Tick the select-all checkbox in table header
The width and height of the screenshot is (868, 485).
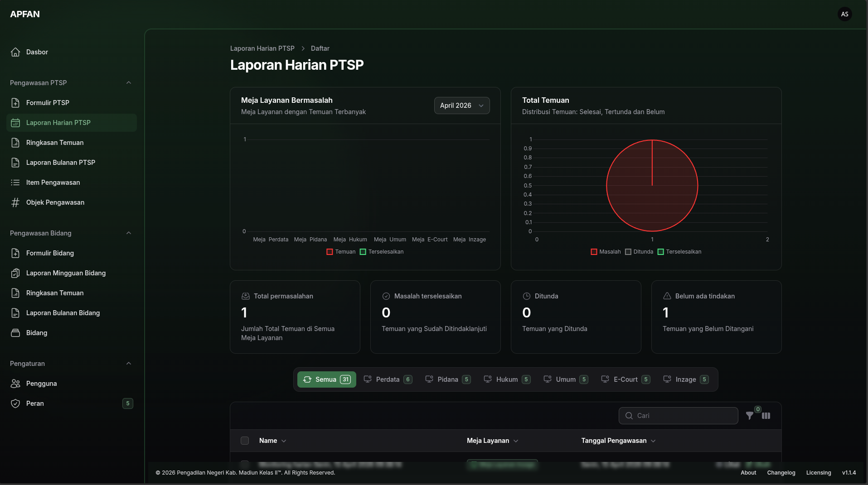pyautogui.click(x=245, y=441)
